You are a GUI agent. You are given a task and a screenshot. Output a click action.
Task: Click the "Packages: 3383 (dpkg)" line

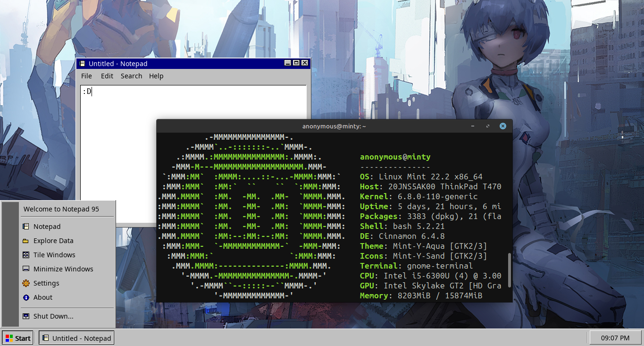(x=431, y=217)
